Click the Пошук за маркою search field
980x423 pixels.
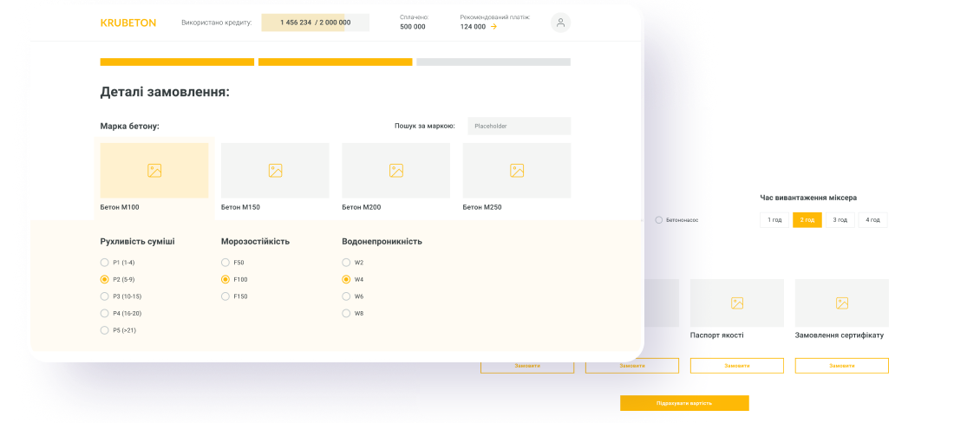pyautogui.click(x=519, y=126)
